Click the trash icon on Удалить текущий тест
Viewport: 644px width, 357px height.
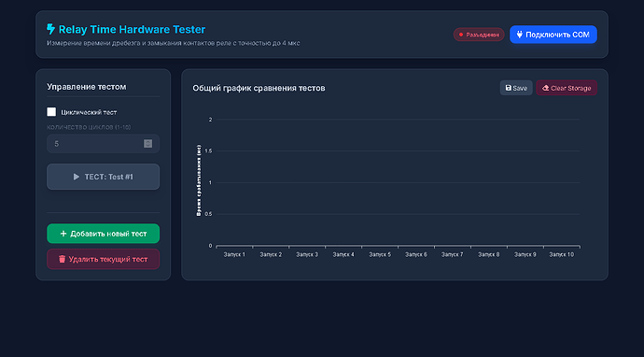click(x=62, y=259)
